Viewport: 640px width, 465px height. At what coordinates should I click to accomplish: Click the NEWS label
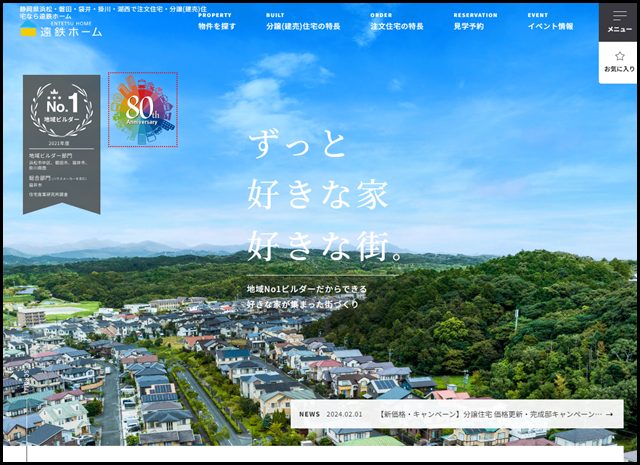pyautogui.click(x=309, y=414)
